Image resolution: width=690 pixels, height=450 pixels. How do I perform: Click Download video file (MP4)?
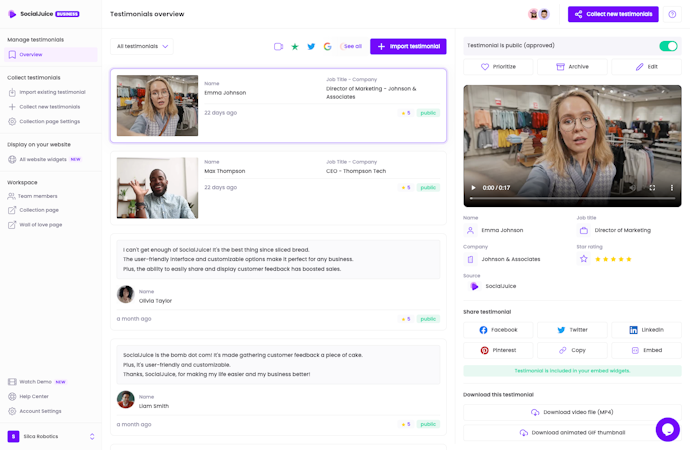click(572, 412)
